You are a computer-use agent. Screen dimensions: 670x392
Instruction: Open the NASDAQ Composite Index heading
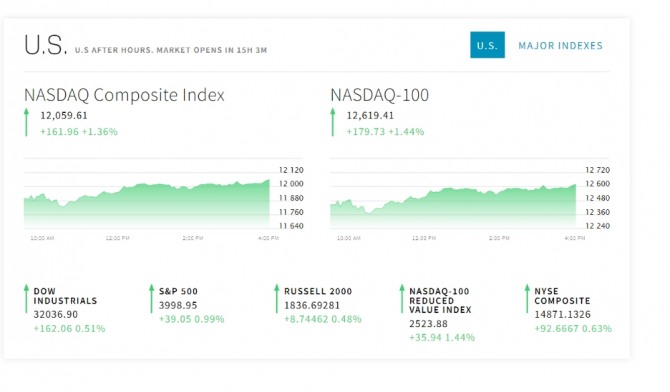[x=124, y=95]
